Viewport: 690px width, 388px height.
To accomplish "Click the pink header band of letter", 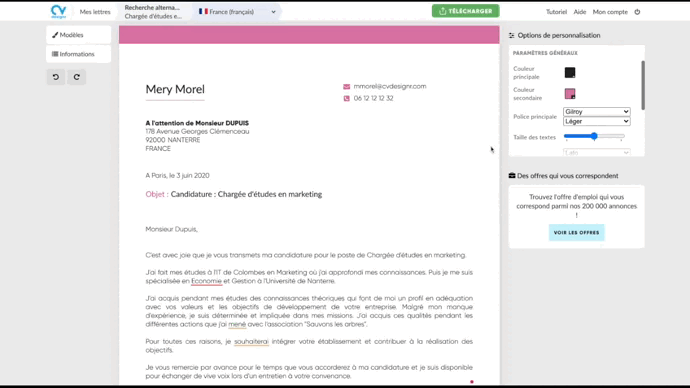I will pyautogui.click(x=309, y=35).
